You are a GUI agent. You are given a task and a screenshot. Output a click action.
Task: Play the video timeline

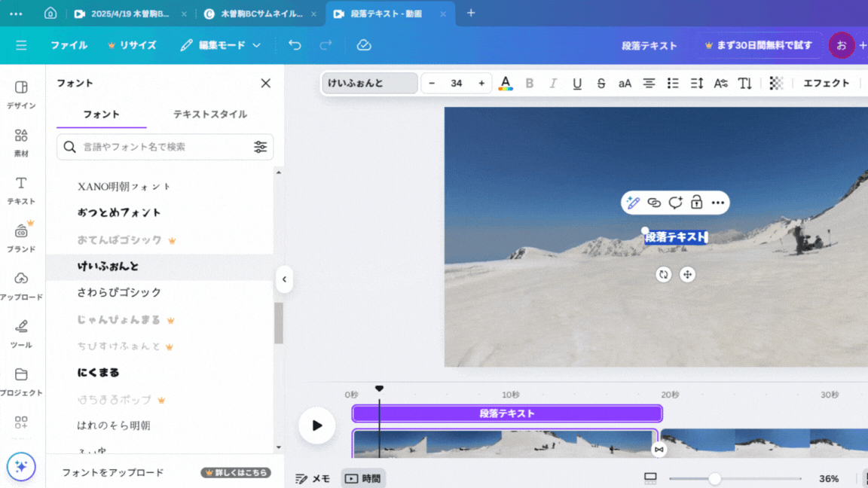point(316,425)
